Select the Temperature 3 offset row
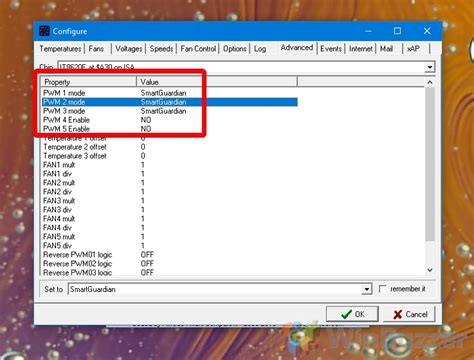 (x=170, y=156)
